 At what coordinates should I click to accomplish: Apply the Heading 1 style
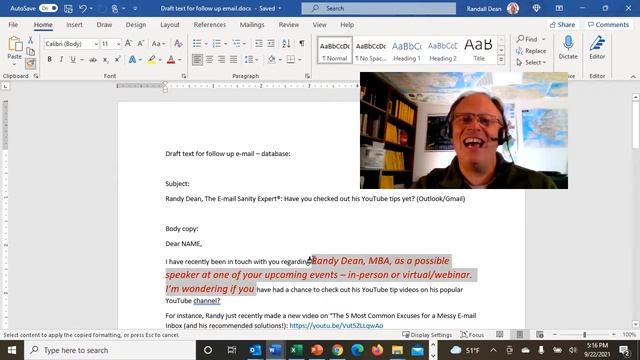[x=407, y=51]
